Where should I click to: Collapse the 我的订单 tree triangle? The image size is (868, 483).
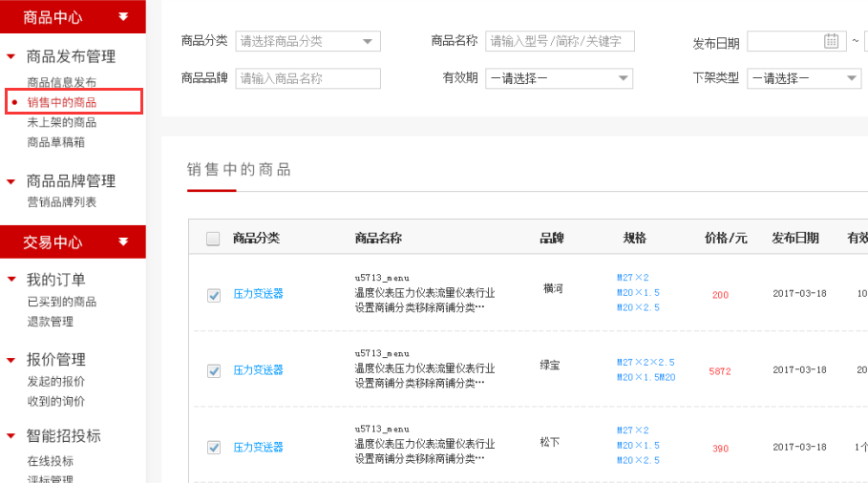(11, 279)
